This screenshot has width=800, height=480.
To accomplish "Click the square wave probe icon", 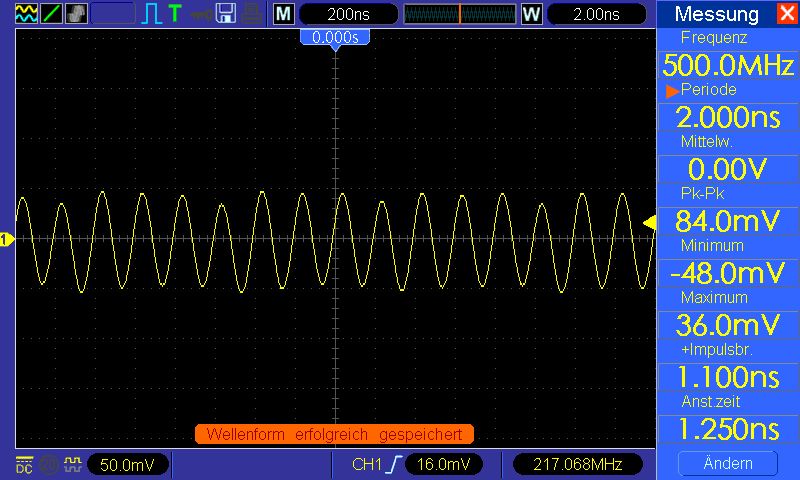I will (72, 464).
